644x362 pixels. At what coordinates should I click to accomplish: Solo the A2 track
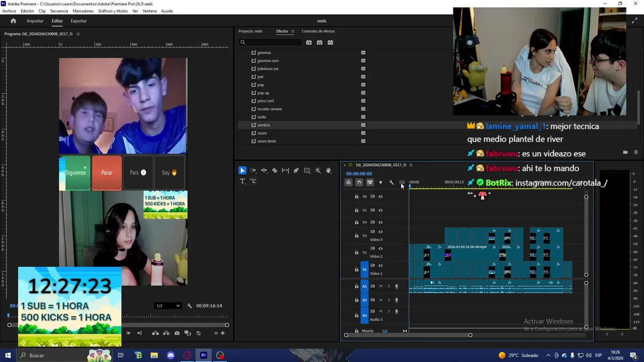388,300
